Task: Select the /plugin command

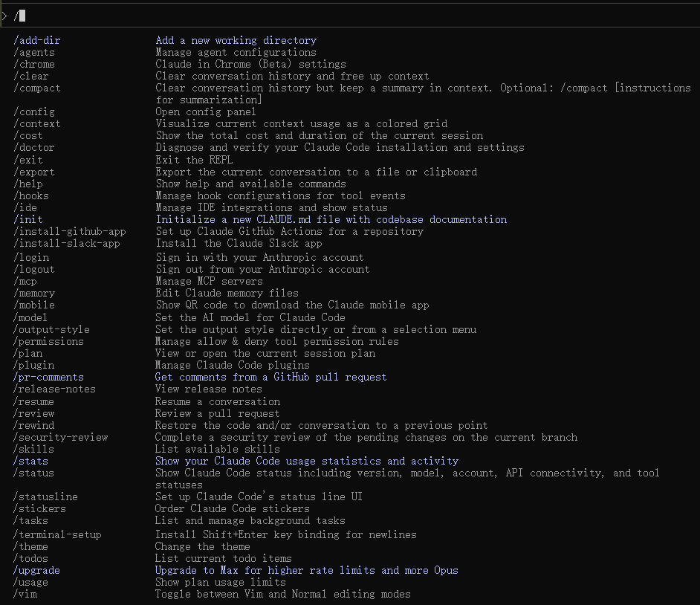Action: (x=34, y=365)
